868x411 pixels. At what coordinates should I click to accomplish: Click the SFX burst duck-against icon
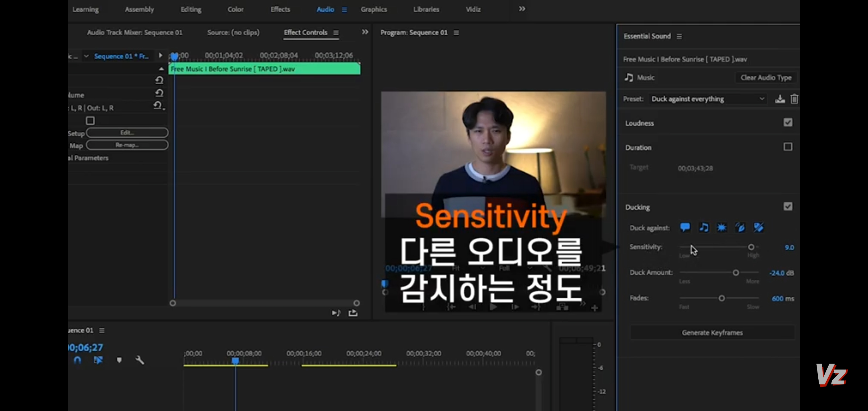722,227
